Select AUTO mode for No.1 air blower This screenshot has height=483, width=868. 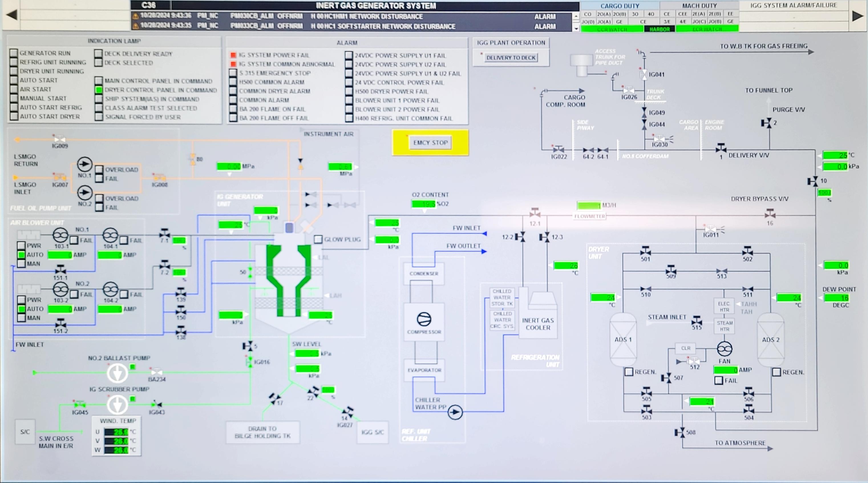[21, 255]
